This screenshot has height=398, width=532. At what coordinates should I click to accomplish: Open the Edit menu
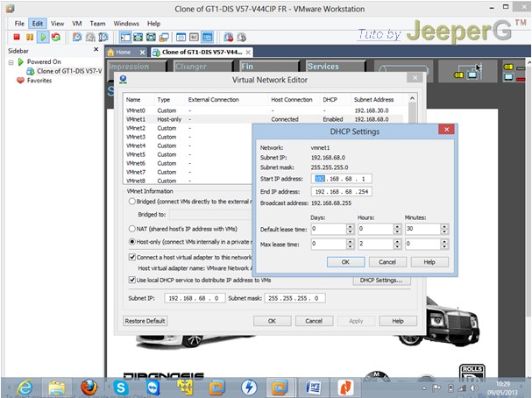pyautogui.click(x=38, y=24)
